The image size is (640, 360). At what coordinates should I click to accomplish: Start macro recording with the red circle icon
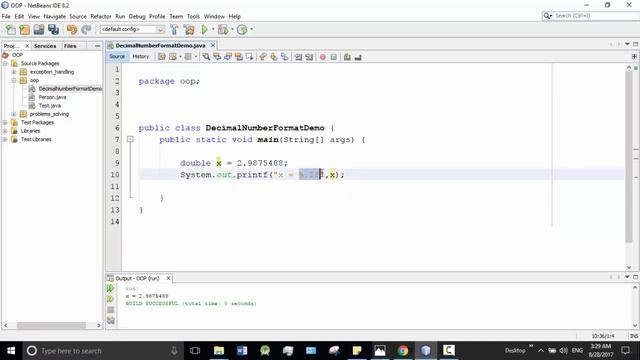tap(322, 57)
